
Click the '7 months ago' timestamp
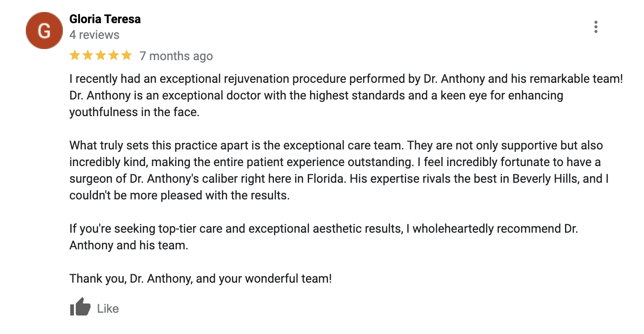coord(176,56)
